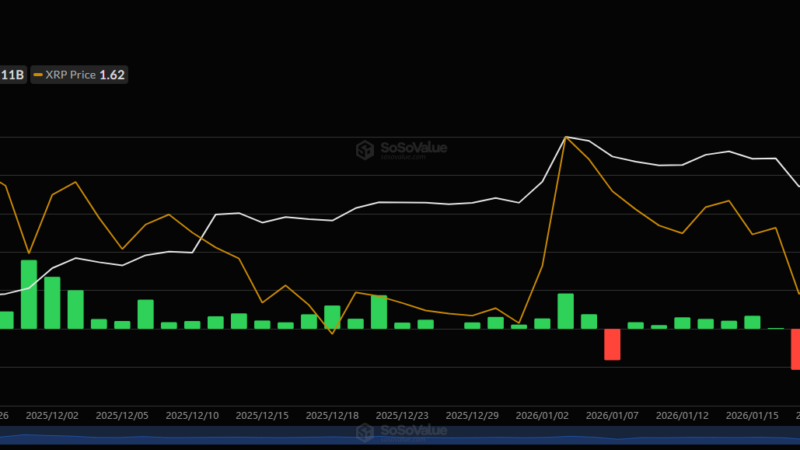Select the tallest green inflow bar before 2025/12/02
Viewport: 800px width, 450px height.
click(x=29, y=294)
